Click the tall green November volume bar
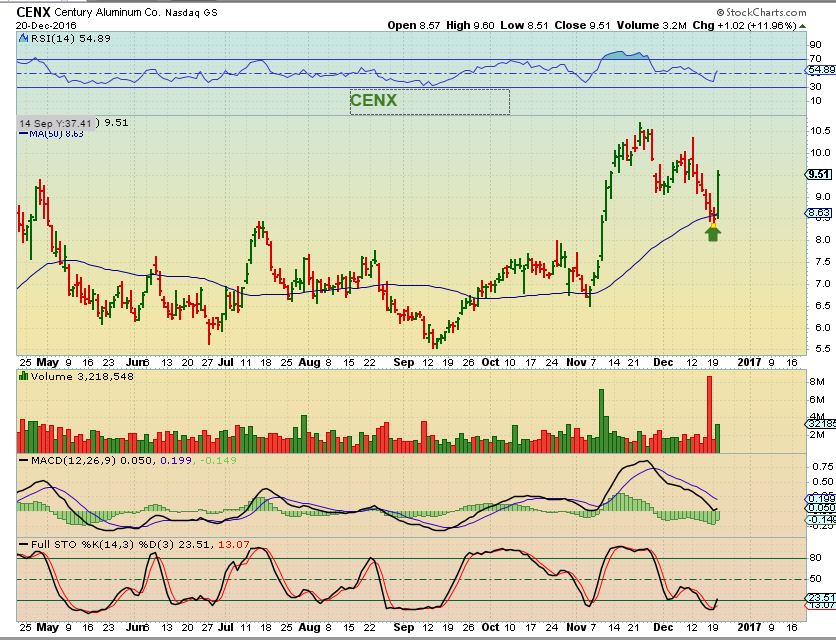This screenshot has height=640, width=836. pos(602,421)
